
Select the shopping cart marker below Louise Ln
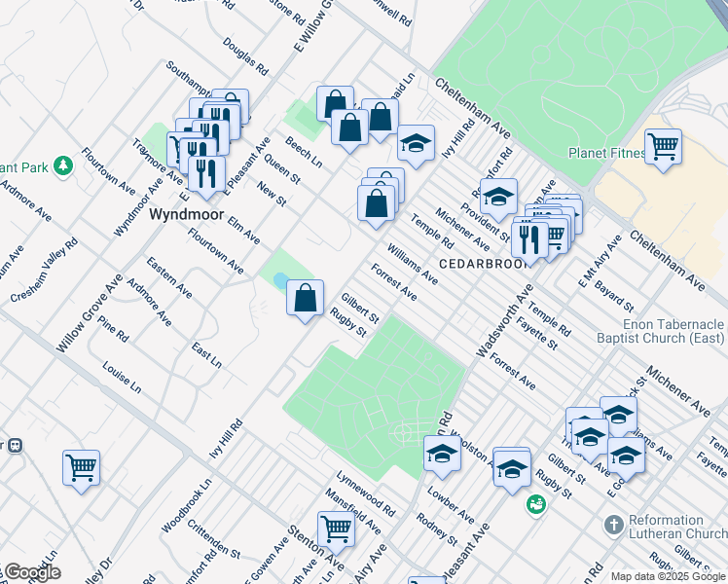(x=81, y=468)
